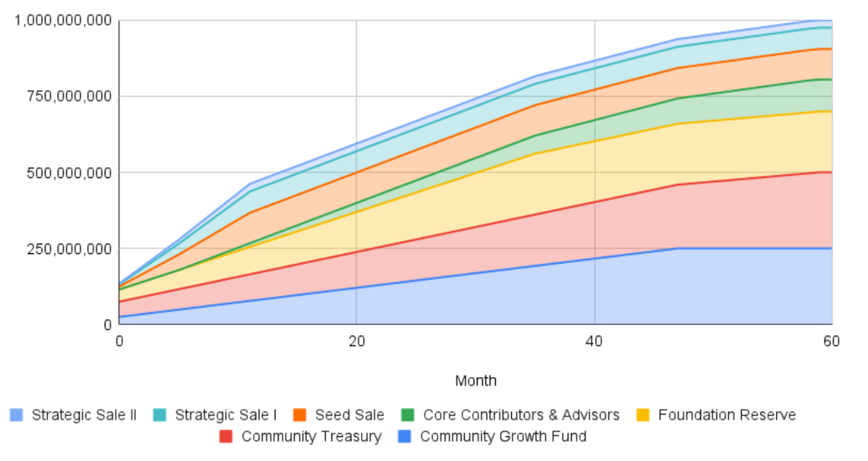Image resolution: width=868 pixels, height=461 pixels.
Task: Select the orange Seed Sale legend swatch
Action: coord(300,415)
